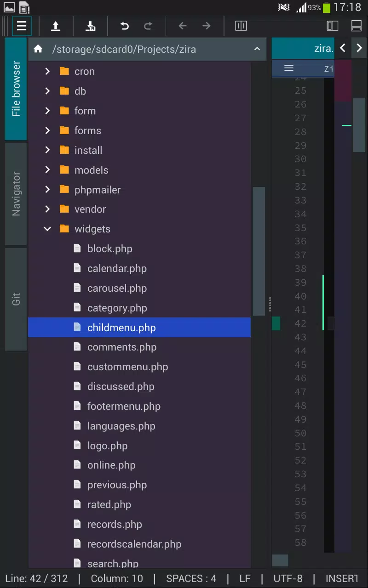Click the upload/open file toolbar icon

56,26
